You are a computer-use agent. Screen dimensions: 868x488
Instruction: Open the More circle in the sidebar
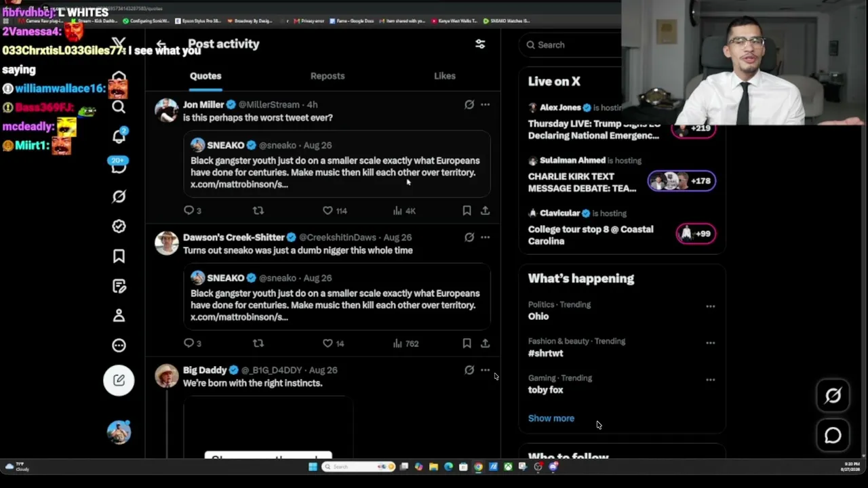click(x=119, y=346)
